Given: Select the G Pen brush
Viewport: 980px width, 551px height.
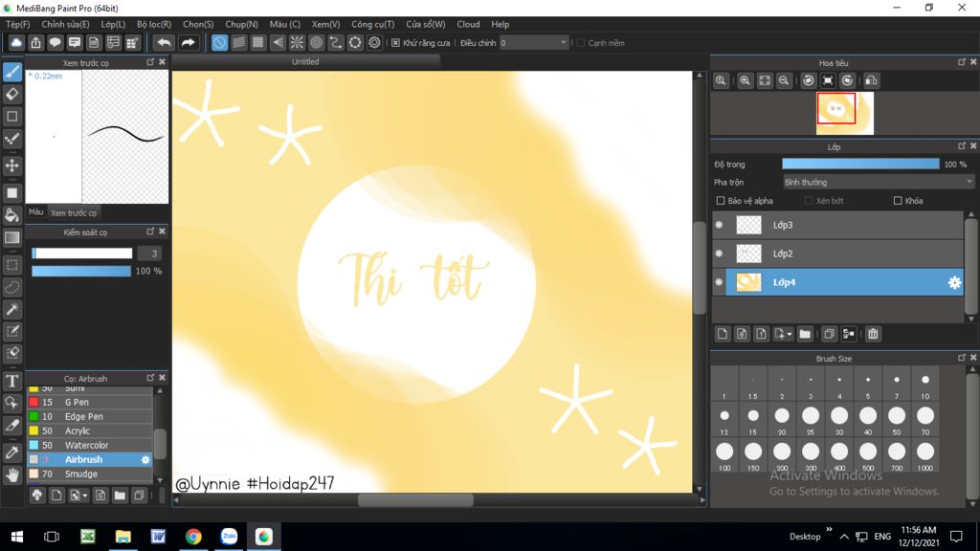Looking at the screenshot, I should (x=89, y=403).
